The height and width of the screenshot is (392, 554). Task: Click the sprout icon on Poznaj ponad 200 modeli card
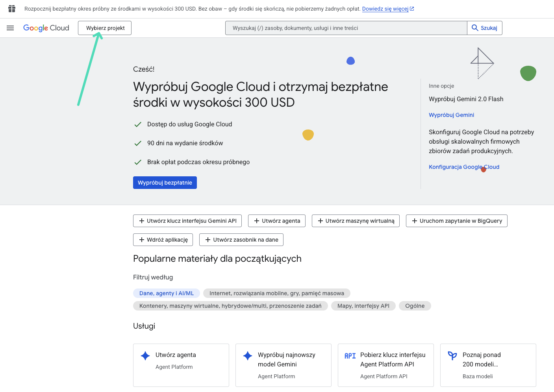[452, 356]
